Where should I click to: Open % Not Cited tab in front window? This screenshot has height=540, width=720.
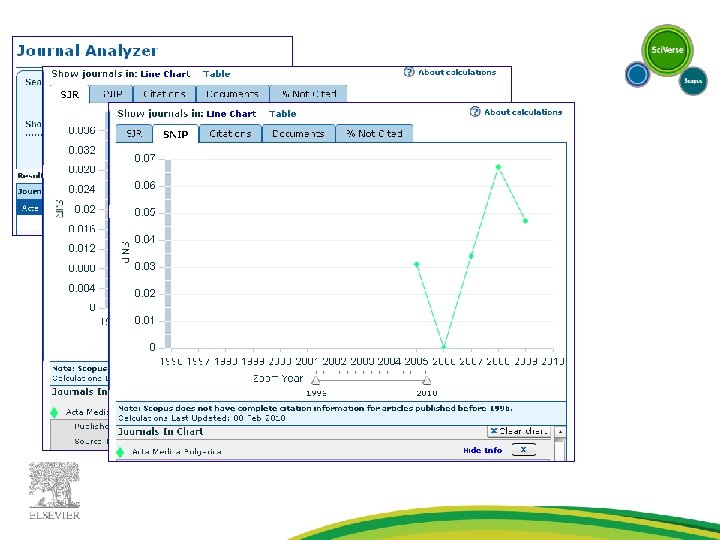(x=374, y=134)
